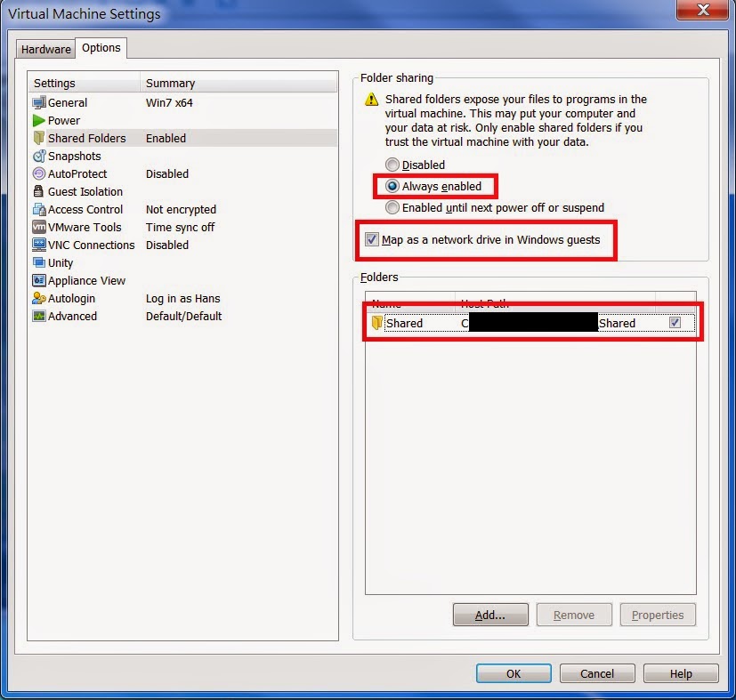Open Help for this dialog
This screenshot has height=700, width=736.
[681, 673]
